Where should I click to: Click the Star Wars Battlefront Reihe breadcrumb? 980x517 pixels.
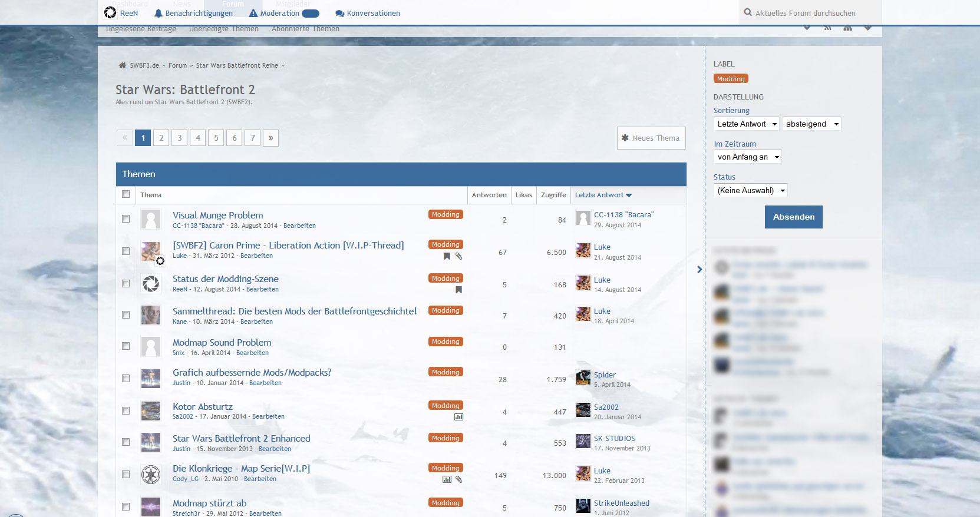tap(237, 65)
